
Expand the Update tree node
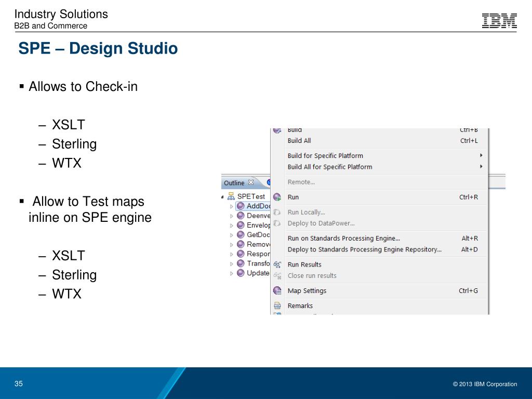pos(231,273)
